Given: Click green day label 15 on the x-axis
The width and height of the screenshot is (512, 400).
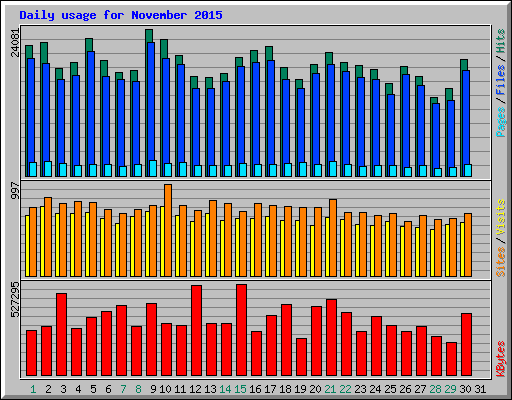Looking at the screenshot, I should (240, 389).
